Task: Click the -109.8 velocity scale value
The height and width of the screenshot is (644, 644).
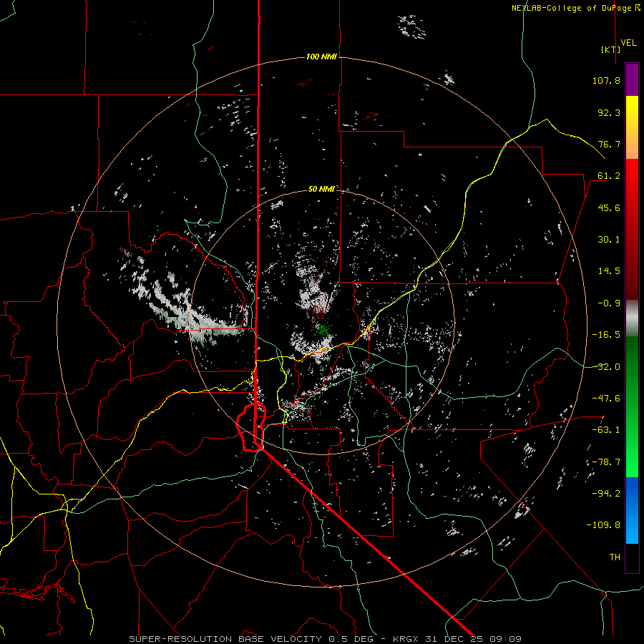Action: click(603, 525)
